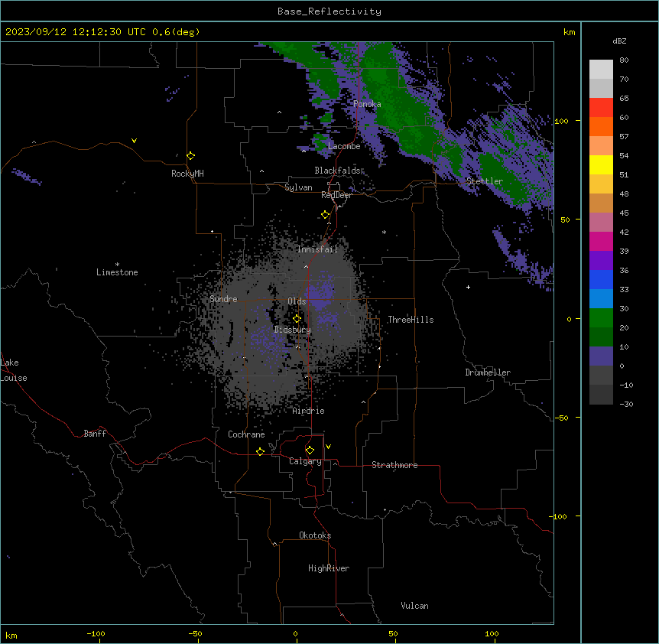Image resolution: width=659 pixels, height=644 pixels.
Task: Click the Stettler city label
Action: [485, 181]
